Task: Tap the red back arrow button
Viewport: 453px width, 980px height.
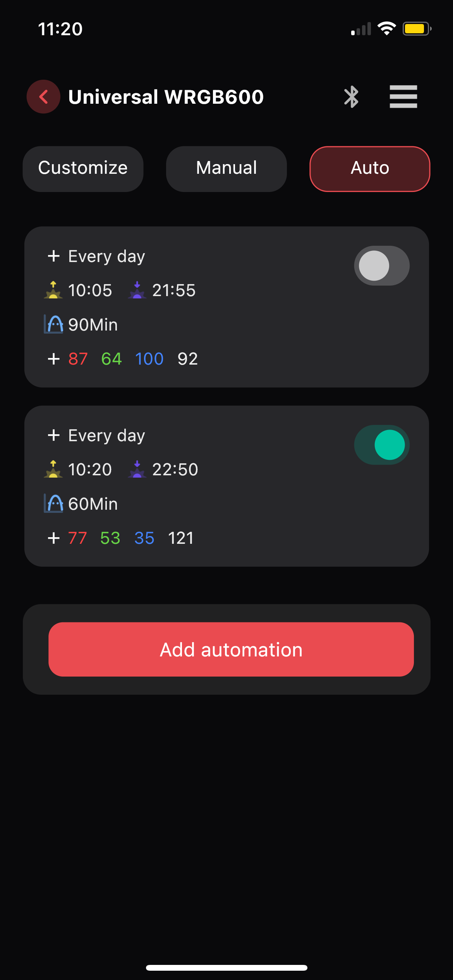Action: [43, 97]
